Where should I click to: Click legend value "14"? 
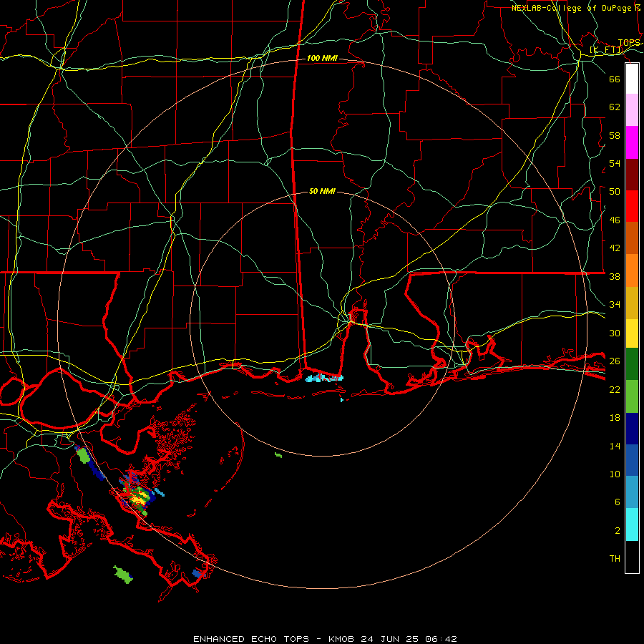pyautogui.click(x=615, y=446)
